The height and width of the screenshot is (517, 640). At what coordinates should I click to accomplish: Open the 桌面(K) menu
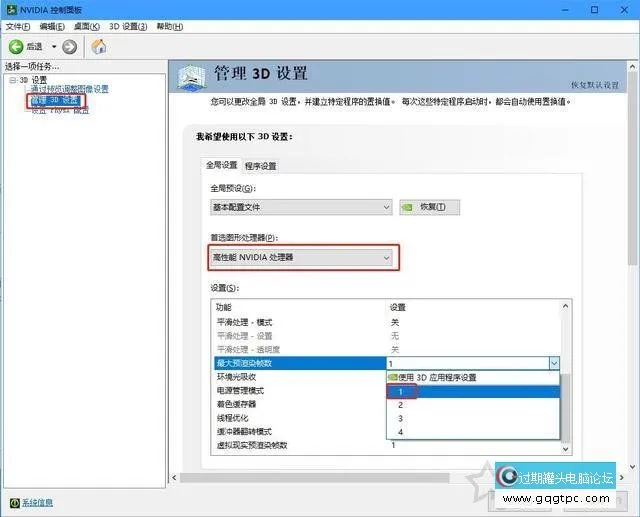[87, 27]
